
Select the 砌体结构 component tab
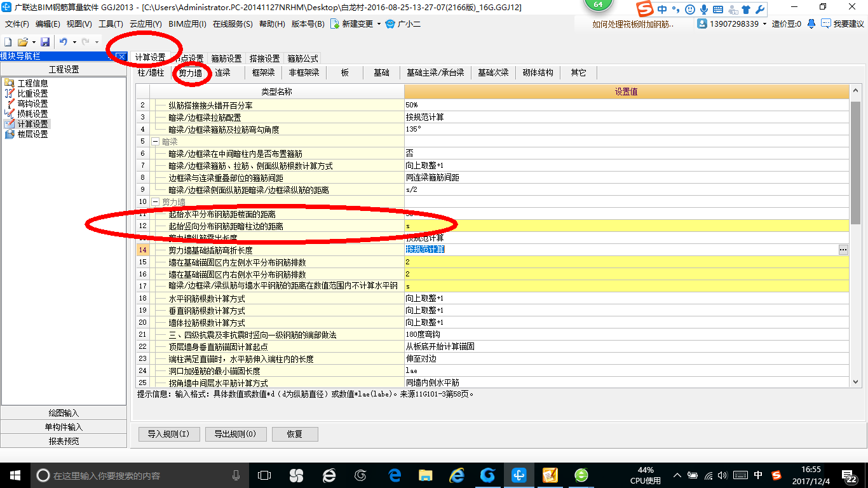pyautogui.click(x=538, y=73)
